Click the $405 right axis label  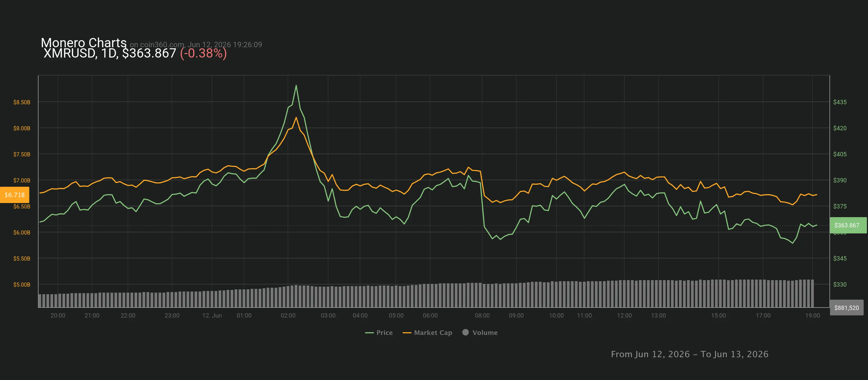click(x=840, y=154)
